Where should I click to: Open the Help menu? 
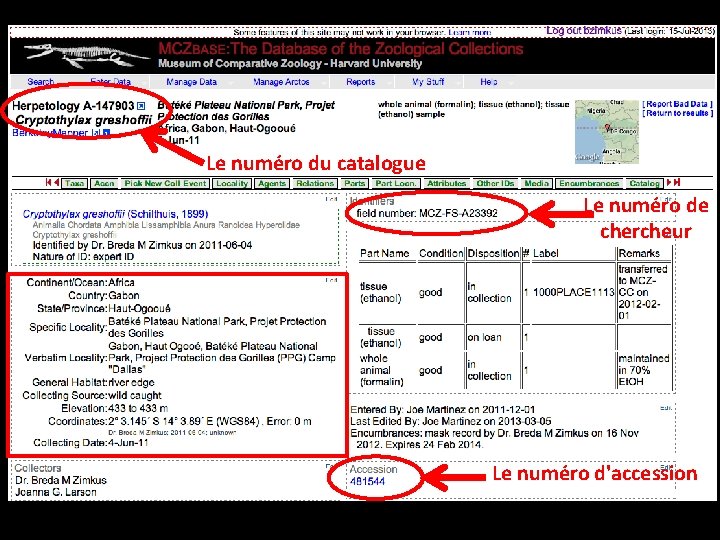(x=489, y=82)
